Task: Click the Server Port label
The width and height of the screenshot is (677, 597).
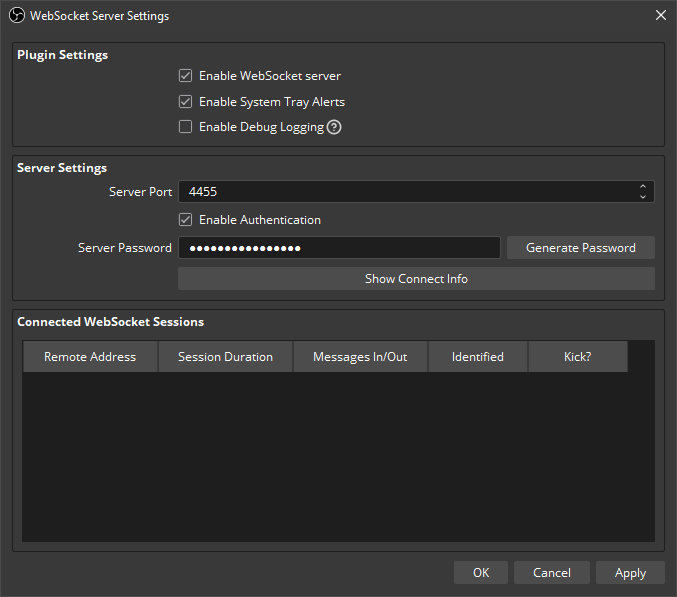Action: pos(140,192)
